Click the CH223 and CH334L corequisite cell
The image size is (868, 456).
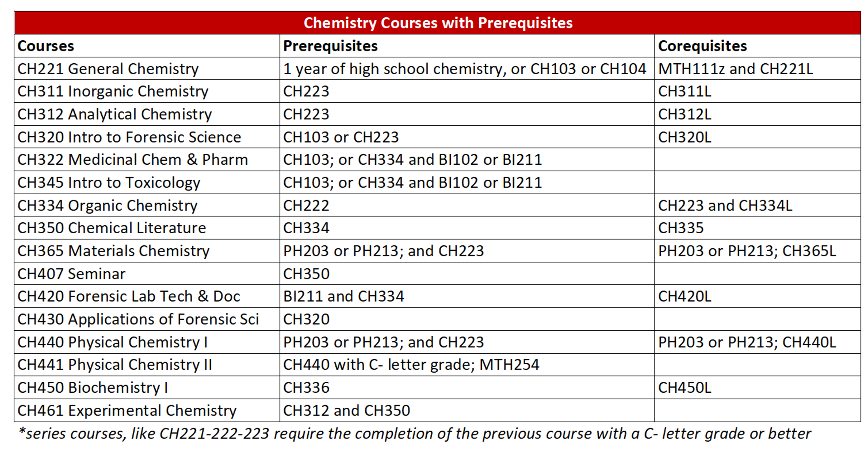[x=725, y=206]
